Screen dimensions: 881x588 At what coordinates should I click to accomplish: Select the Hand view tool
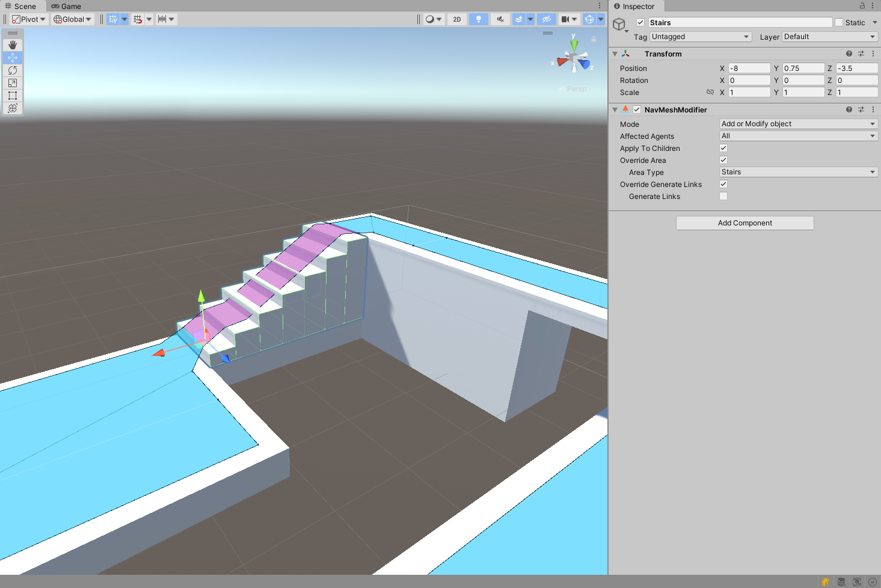click(x=13, y=45)
